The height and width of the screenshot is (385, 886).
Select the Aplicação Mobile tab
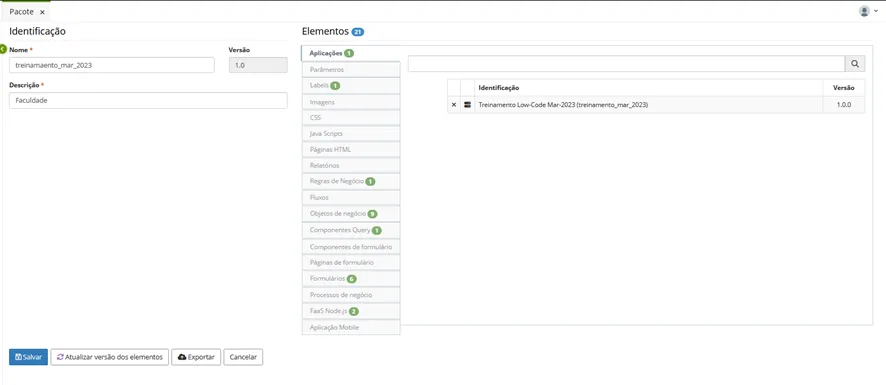pos(351,327)
